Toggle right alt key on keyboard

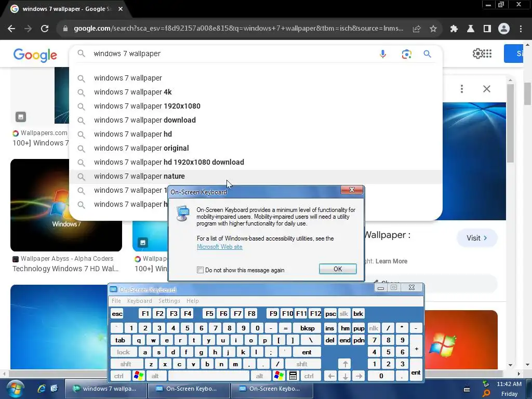click(260, 376)
